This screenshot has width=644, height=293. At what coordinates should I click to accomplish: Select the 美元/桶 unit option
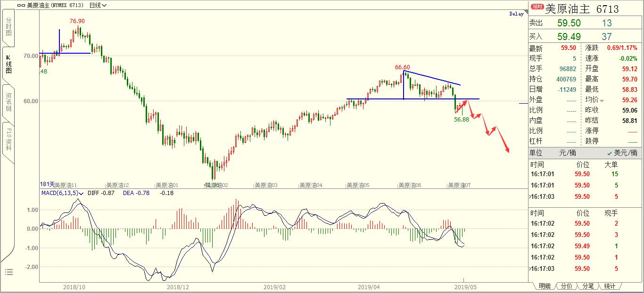(622, 153)
